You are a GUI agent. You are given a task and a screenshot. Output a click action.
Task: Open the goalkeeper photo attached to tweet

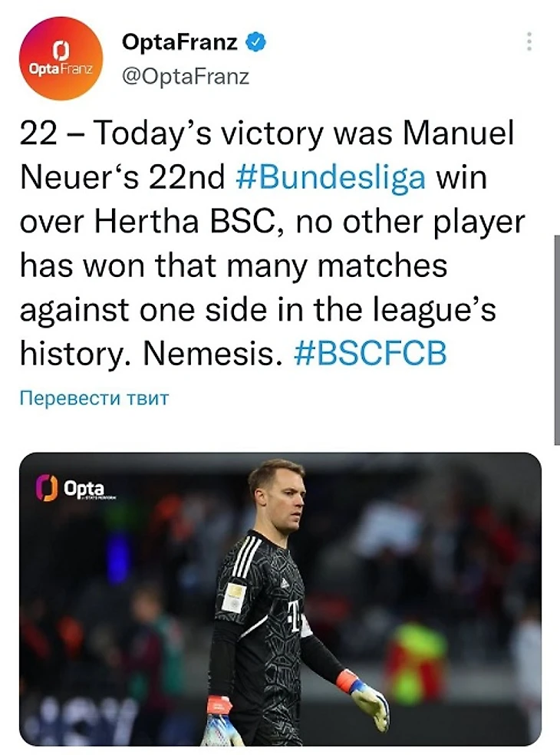(280, 598)
